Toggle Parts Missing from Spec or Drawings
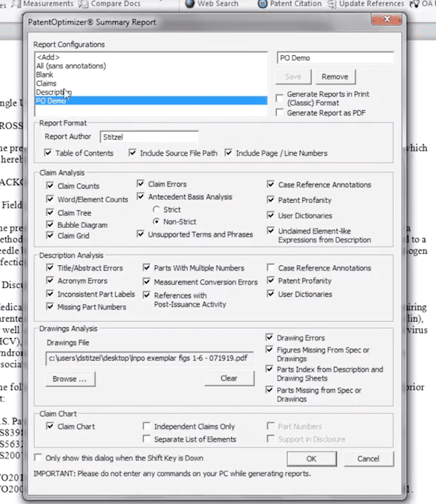 tap(269, 390)
